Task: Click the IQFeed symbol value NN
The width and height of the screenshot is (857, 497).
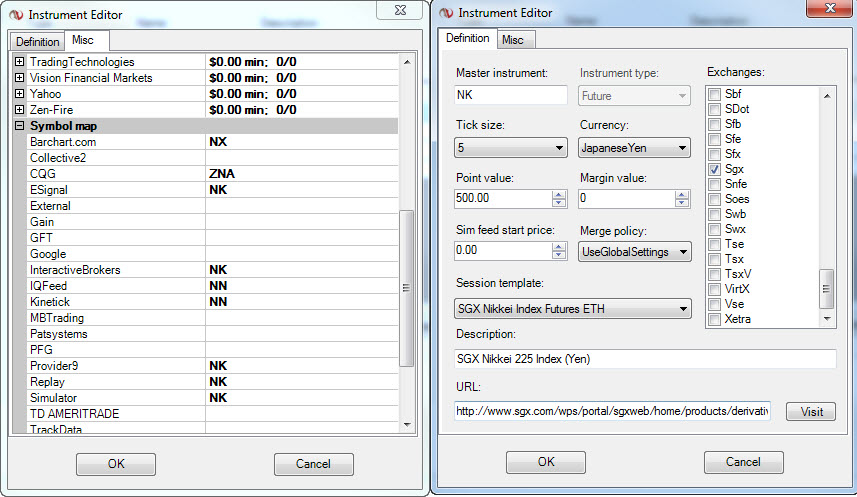Action: (218, 286)
